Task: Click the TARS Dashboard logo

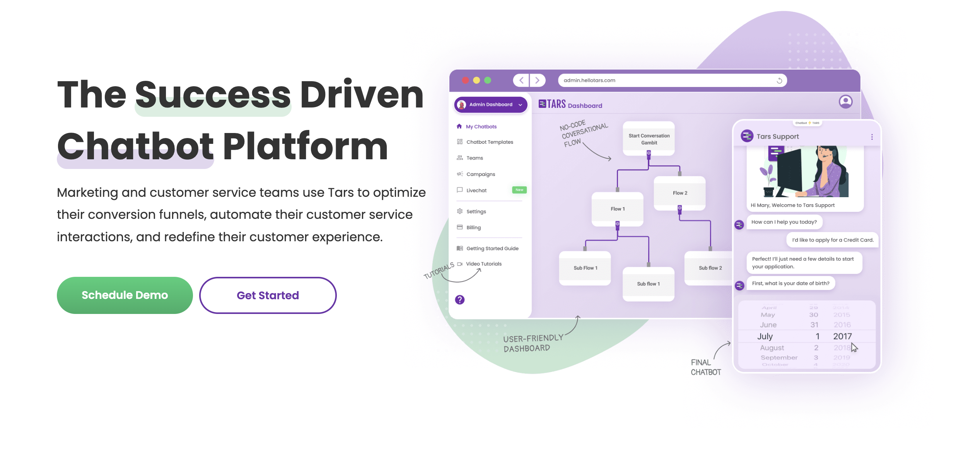Action: tap(570, 104)
